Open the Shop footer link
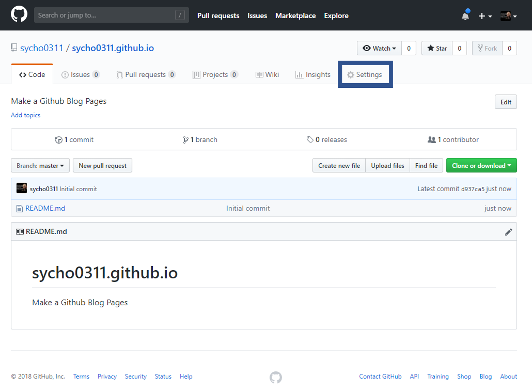Viewport: 532px width, 392px height. pyautogui.click(x=464, y=376)
